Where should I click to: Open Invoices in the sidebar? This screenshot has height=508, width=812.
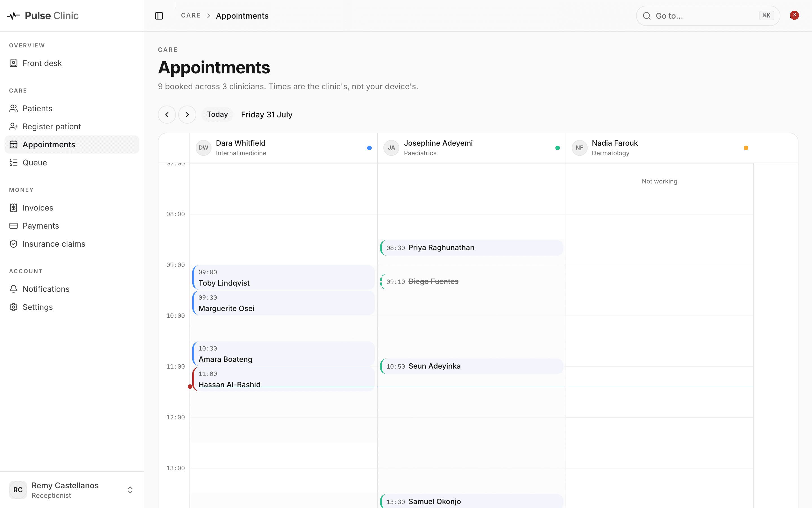coord(72,208)
